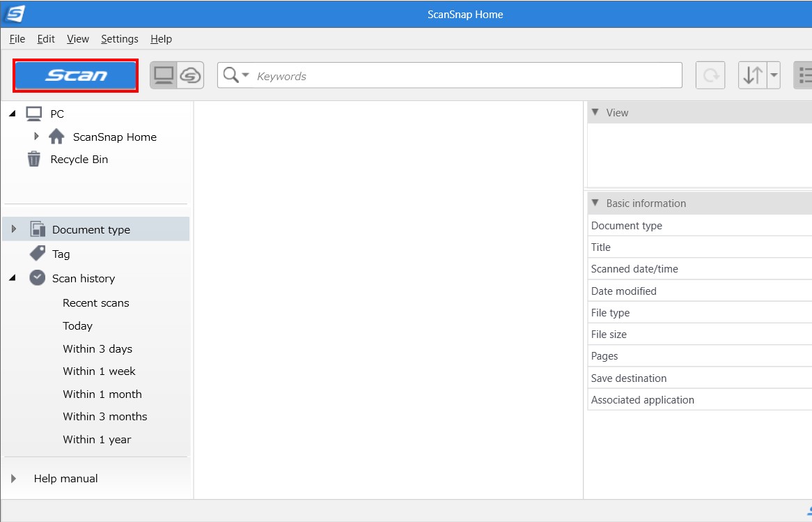Click the ScanSnap logo in title bar
The height and width of the screenshot is (522, 812).
click(15, 13)
